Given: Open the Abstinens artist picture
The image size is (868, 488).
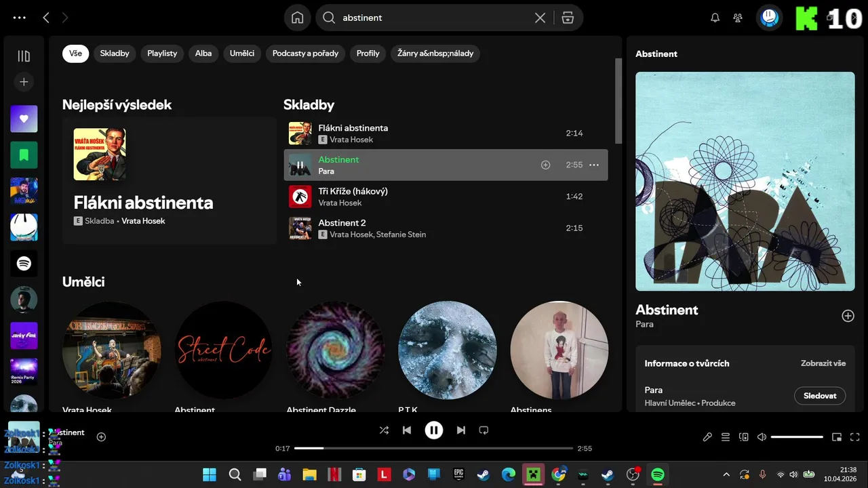Looking at the screenshot, I should 559,350.
